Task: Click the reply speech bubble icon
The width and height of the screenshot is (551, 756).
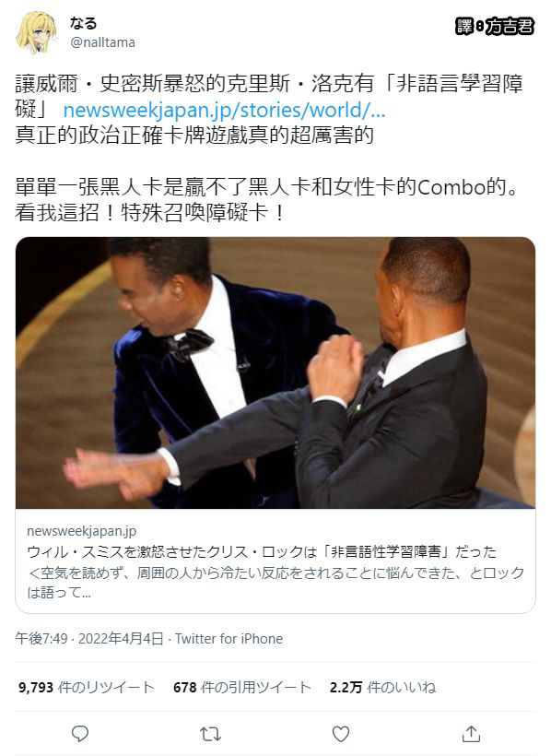Action: tap(80, 734)
